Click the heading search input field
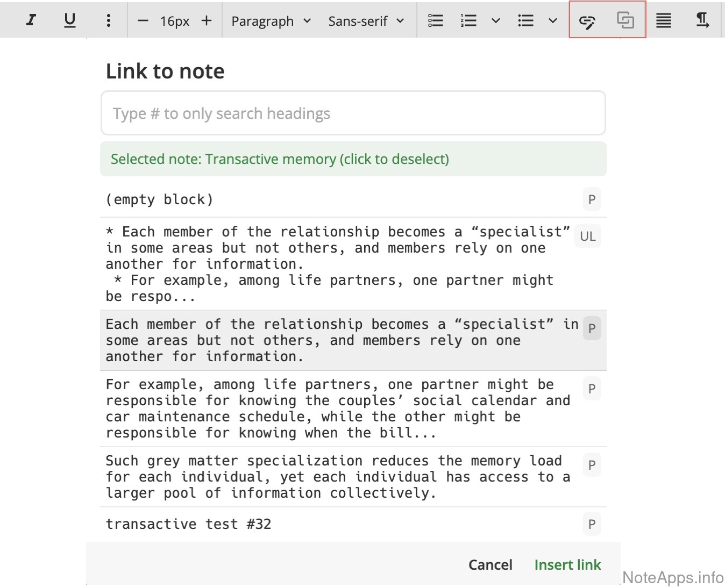This screenshot has width=725, height=588. point(353,113)
